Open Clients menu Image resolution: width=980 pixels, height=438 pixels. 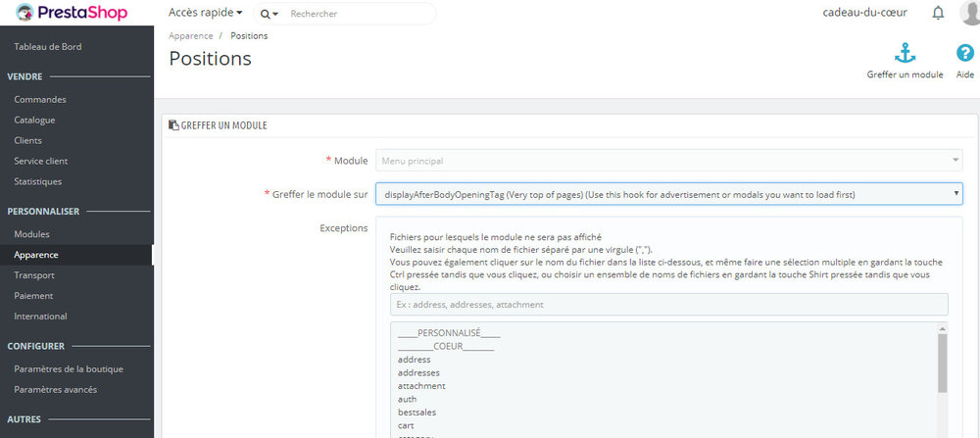pos(28,140)
